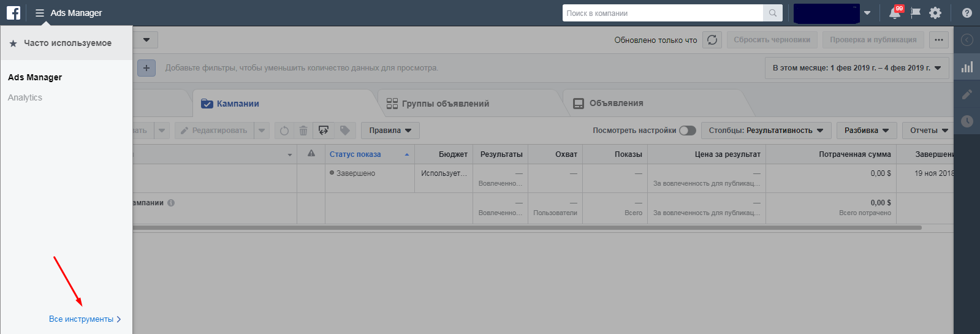Click the Facebook logo icon

[13, 13]
